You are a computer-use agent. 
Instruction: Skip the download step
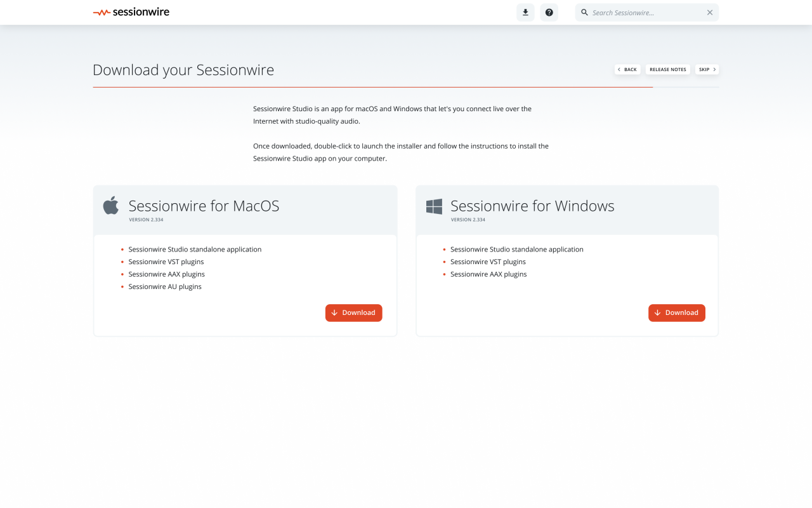pyautogui.click(x=707, y=69)
